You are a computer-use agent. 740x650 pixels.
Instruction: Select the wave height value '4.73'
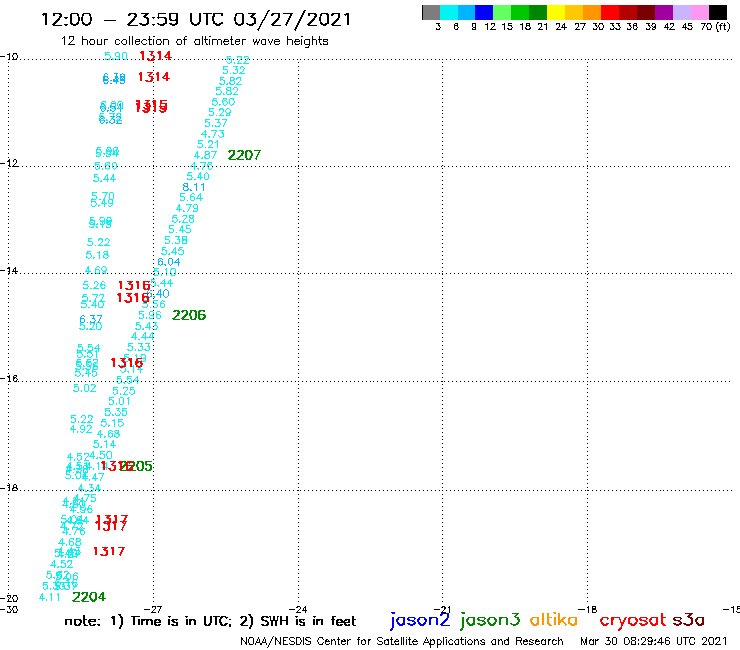tap(213, 134)
